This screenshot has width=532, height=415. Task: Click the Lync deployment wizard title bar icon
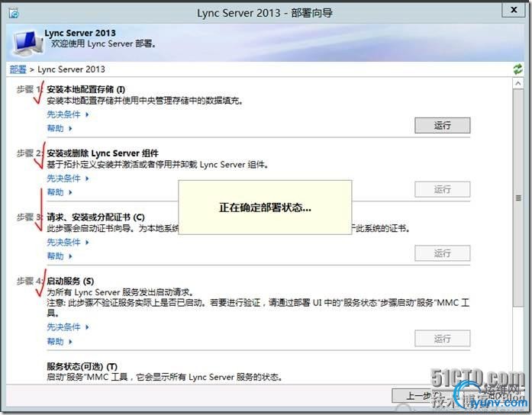point(14,13)
